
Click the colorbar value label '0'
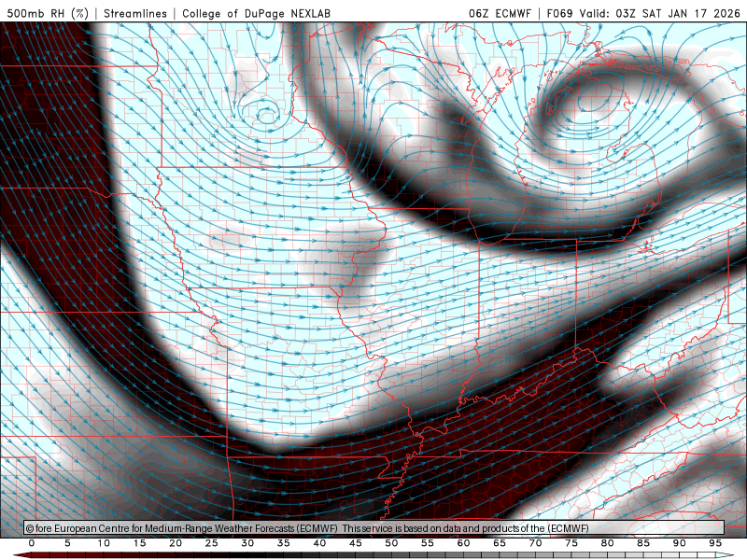32,543
